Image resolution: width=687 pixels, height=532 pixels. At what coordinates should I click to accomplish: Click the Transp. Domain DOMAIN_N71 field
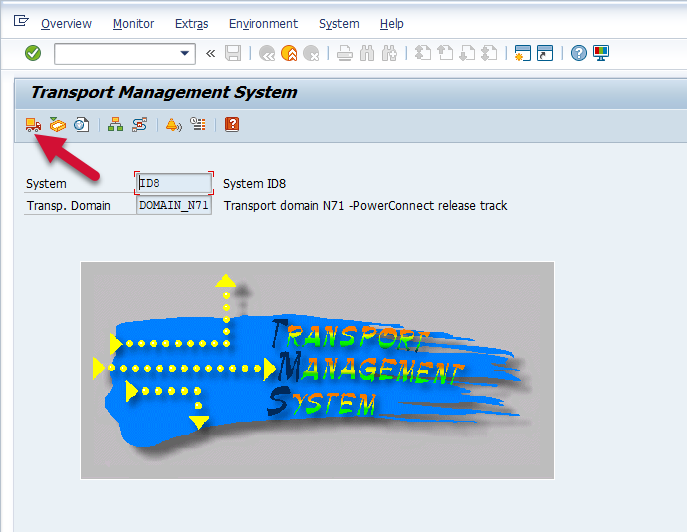pos(174,206)
